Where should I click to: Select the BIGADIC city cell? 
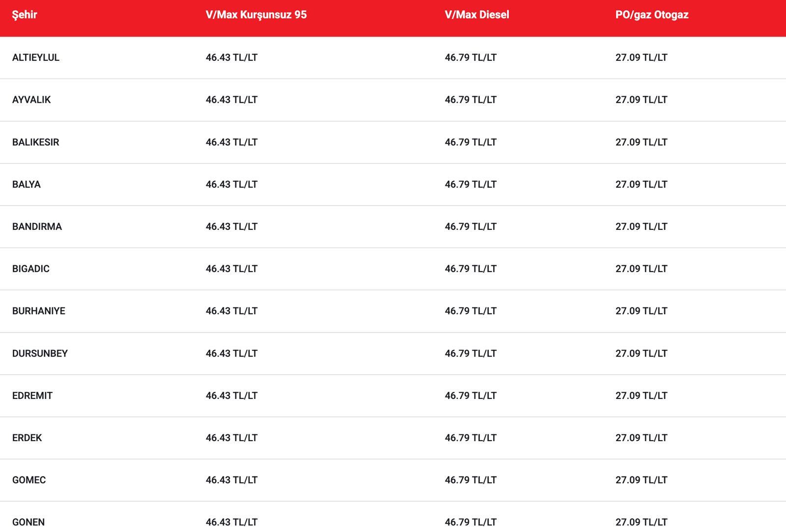[x=31, y=269]
